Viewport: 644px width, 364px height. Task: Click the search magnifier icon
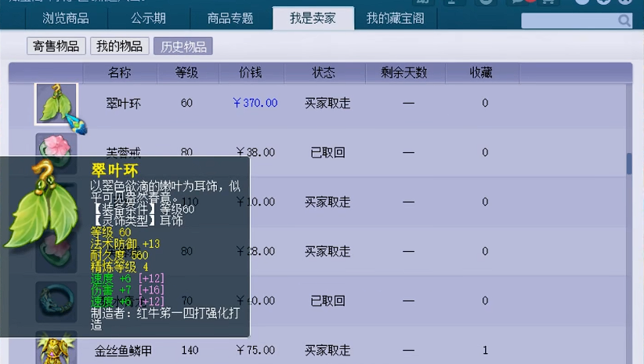click(x=624, y=20)
